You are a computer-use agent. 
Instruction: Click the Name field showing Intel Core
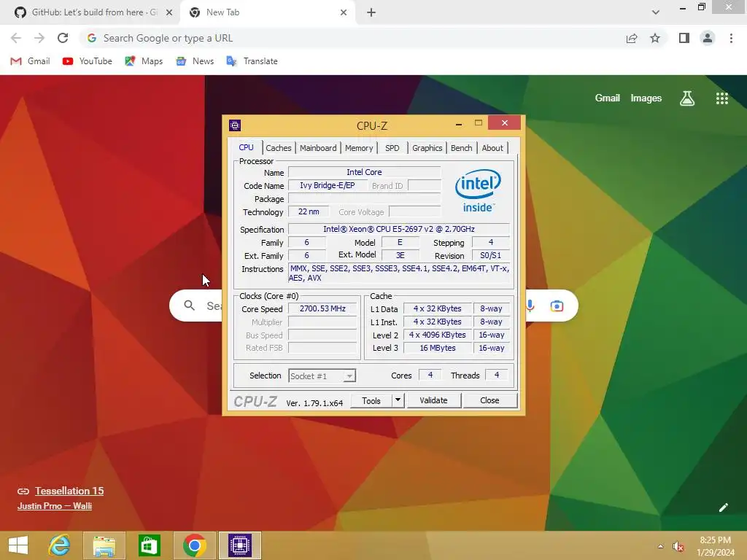[365, 172]
